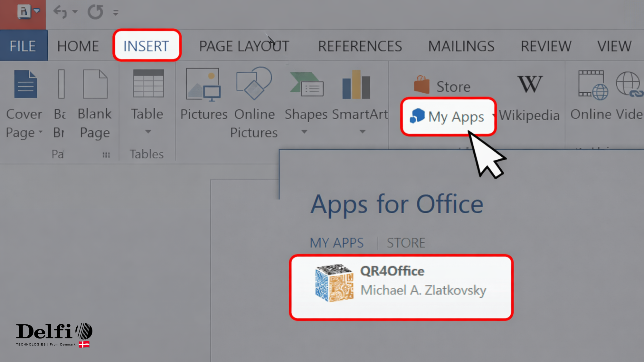Viewport: 644px width, 362px height.
Task: Click the Cover Page icon
Action: coord(25,84)
